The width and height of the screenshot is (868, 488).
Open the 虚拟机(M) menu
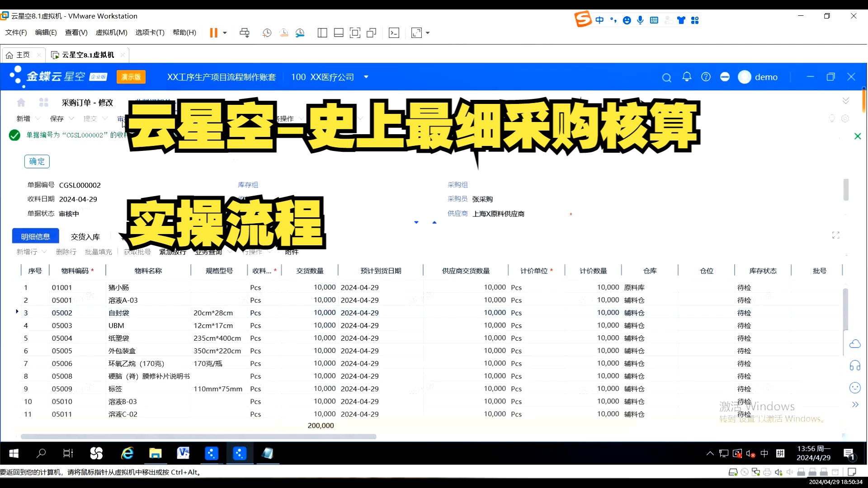tap(111, 33)
